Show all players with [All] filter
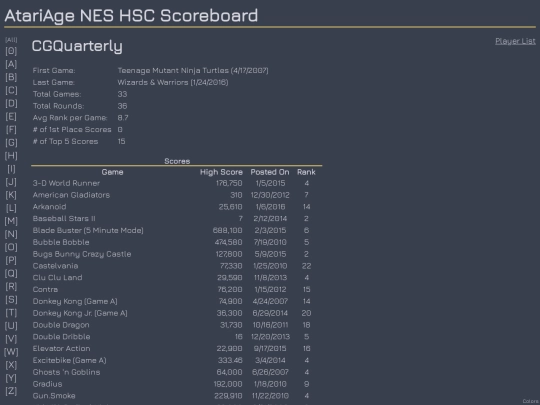 click(x=11, y=40)
